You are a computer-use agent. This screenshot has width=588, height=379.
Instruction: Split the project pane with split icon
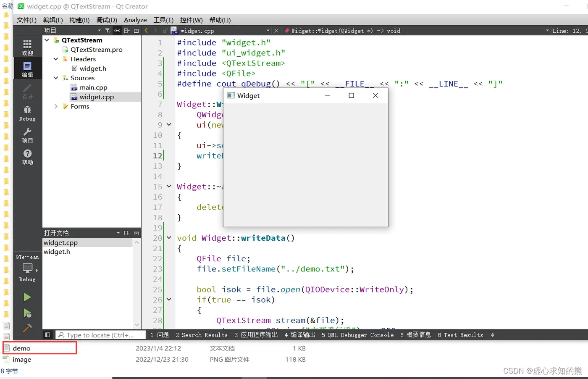pyautogui.click(x=127, y=31)
